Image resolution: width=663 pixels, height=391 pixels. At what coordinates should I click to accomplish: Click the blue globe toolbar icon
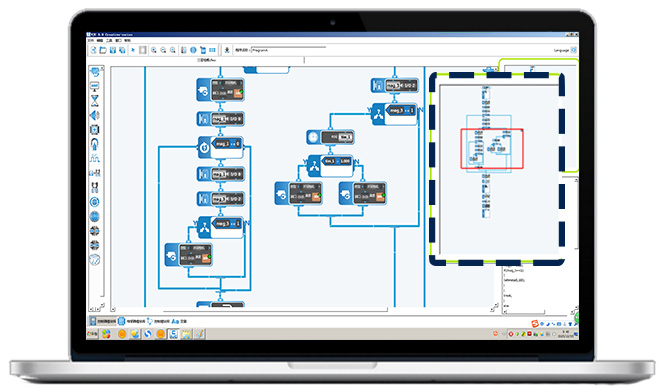[193, 50]
